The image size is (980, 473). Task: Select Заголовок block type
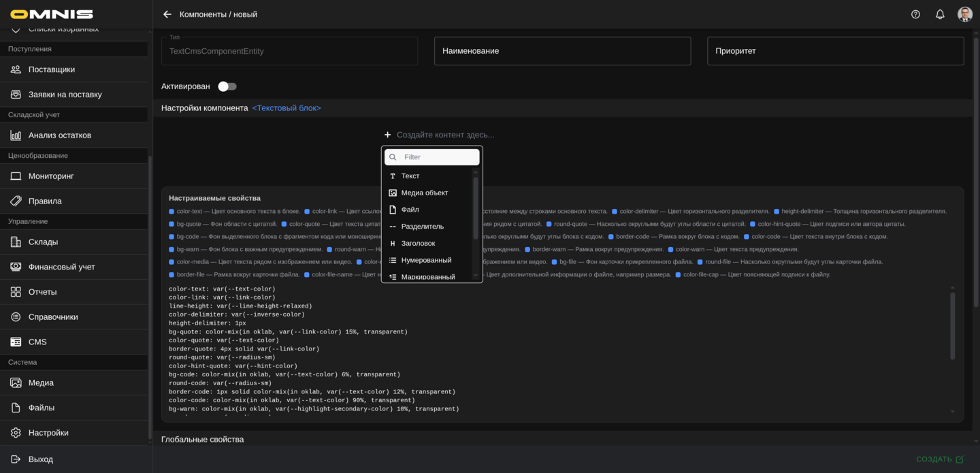tap(418, 243)
